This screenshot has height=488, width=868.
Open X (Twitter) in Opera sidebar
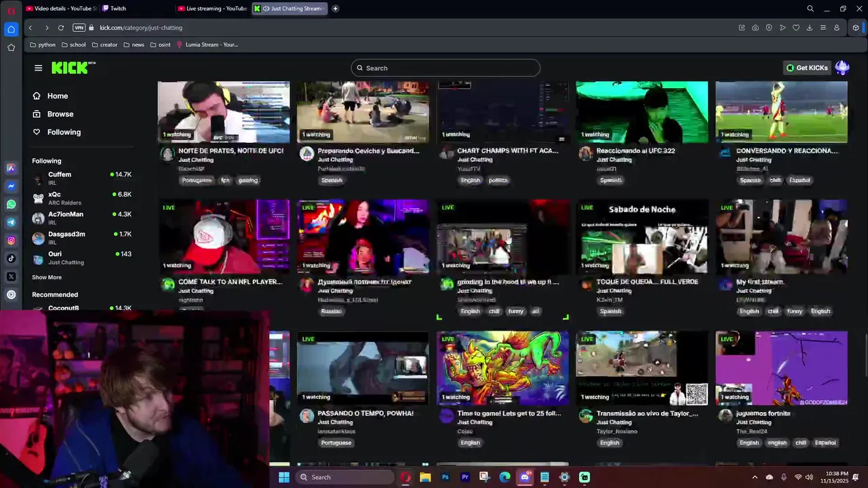11,277
